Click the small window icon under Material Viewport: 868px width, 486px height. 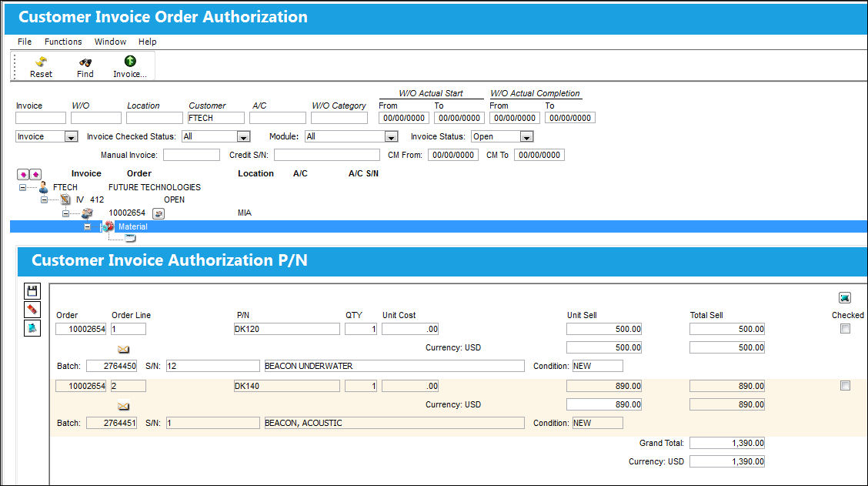click(x=130, y=238)
